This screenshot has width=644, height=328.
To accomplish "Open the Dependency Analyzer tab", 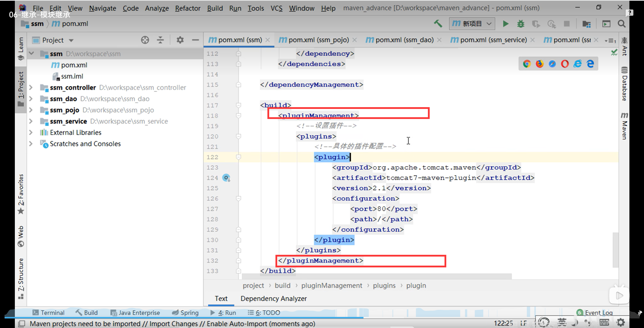I will (x=273, y=299).
